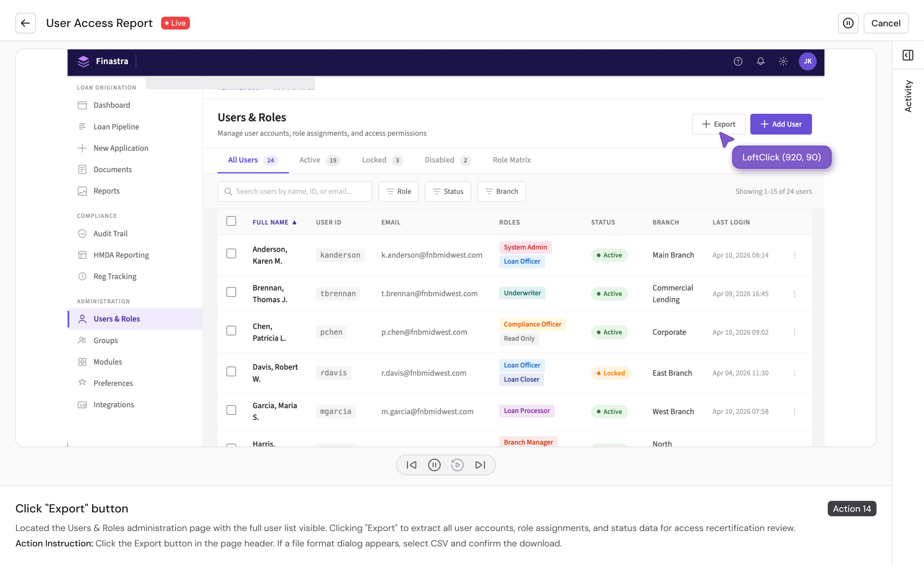Click the Add User button
The image size is (924, 565).
pyautogui.click(x=781, y=124)
